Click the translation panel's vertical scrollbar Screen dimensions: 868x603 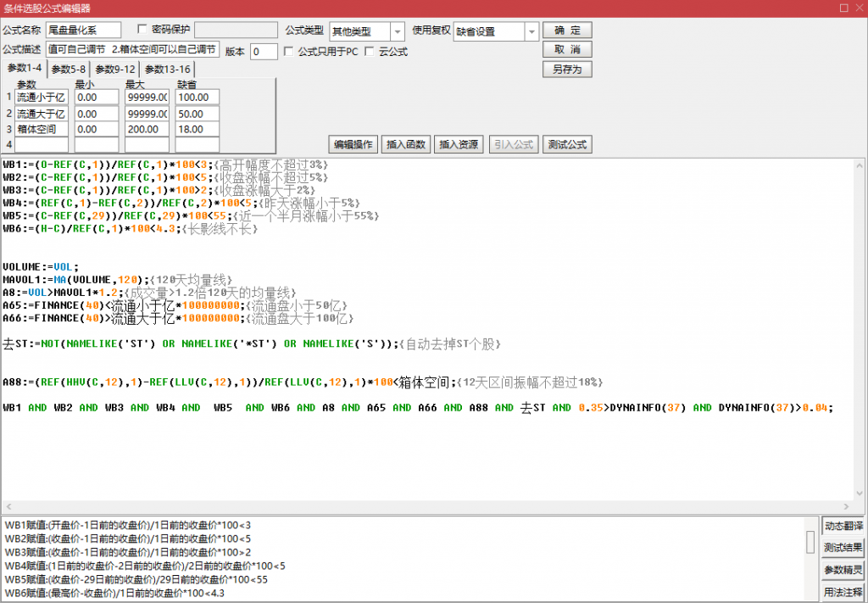(810, 543)
